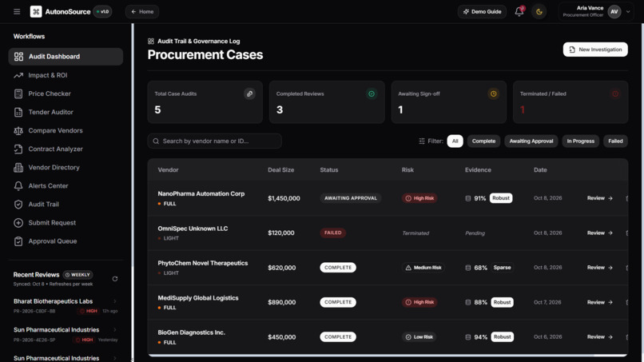
Task: Click the $1,450,000 deal size
Action: click(284, 198)
